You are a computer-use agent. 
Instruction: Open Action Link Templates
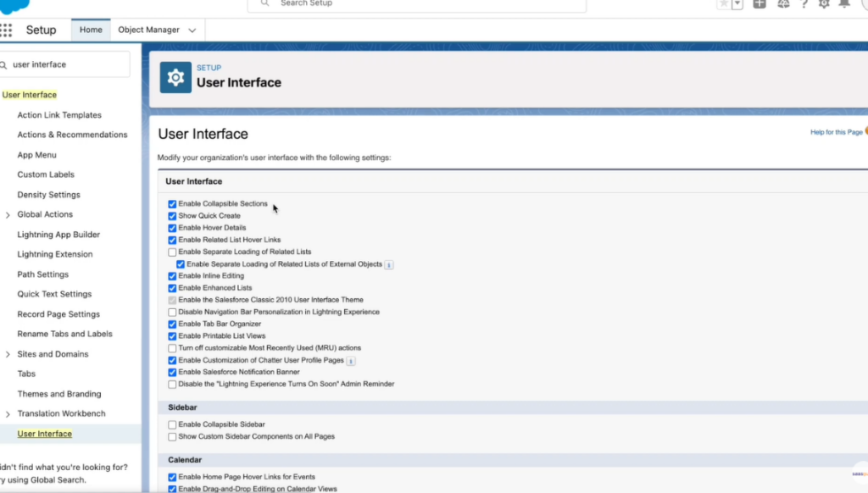pos(59,115)
